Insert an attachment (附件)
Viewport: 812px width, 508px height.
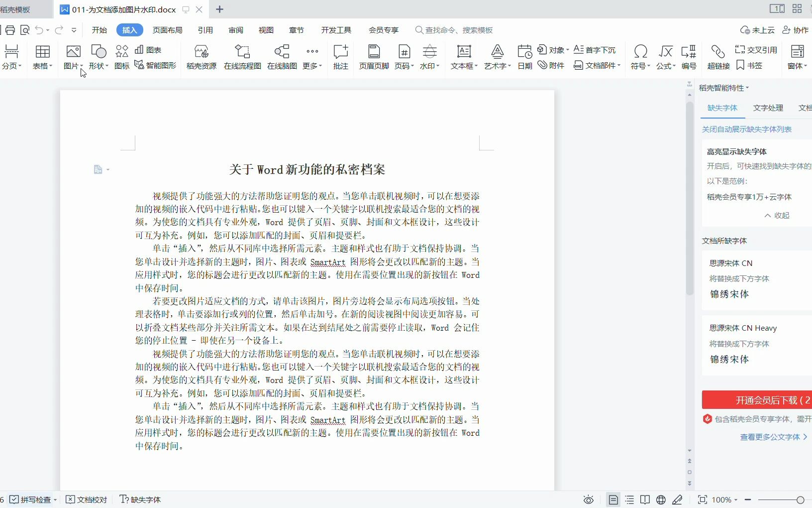551,65
